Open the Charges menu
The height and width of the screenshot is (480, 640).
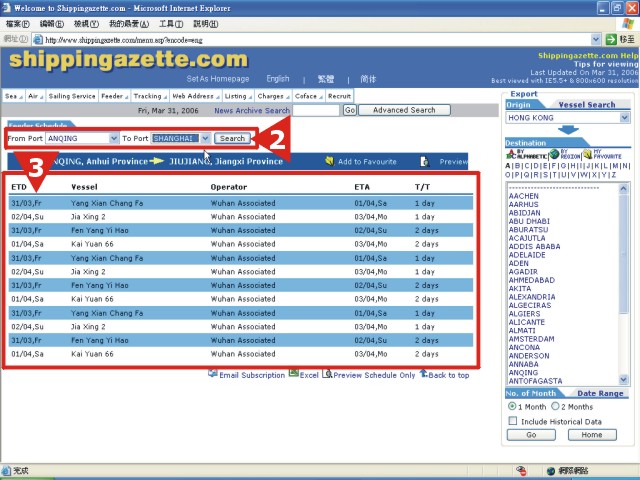(x=273, y=96)
